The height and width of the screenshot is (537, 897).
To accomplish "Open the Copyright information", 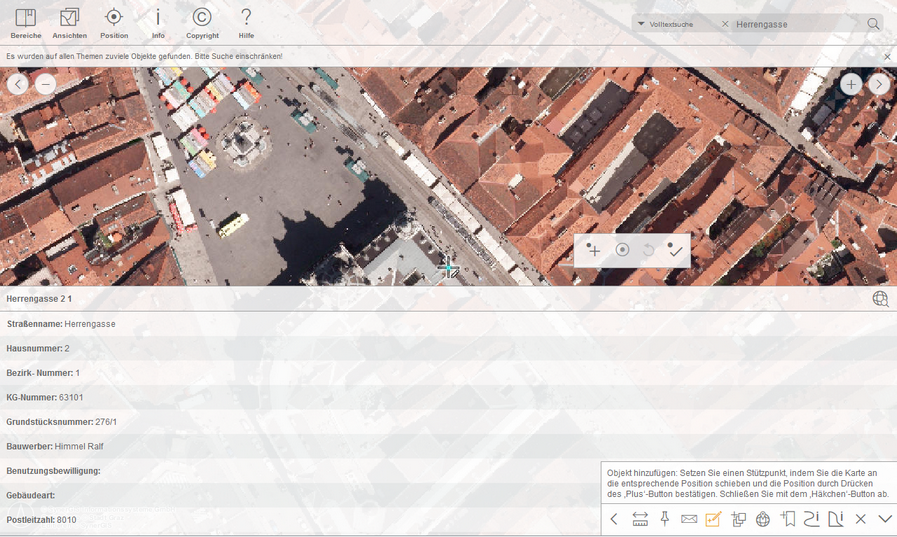I will point(202,22).
